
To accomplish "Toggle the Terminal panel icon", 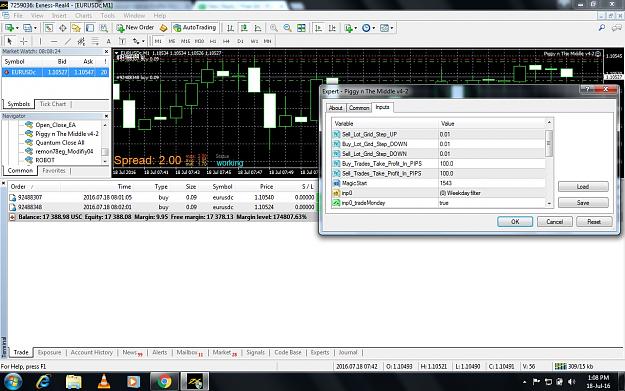I will (90, 28).
